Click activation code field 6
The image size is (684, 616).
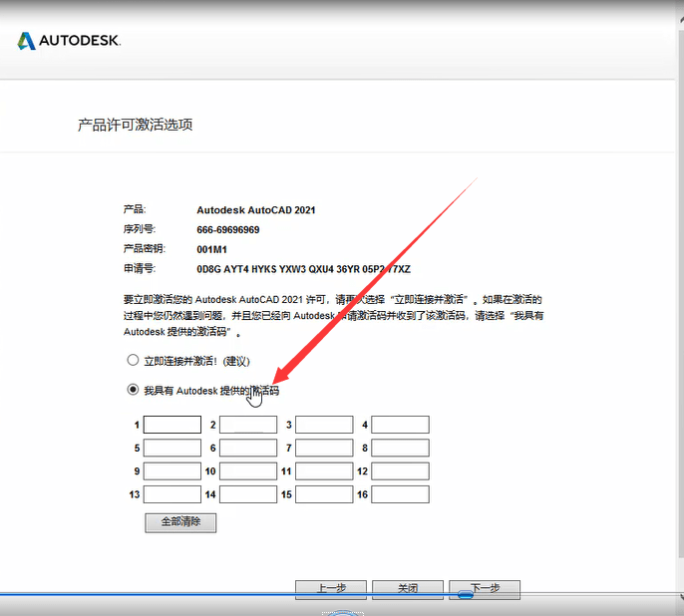248,448
